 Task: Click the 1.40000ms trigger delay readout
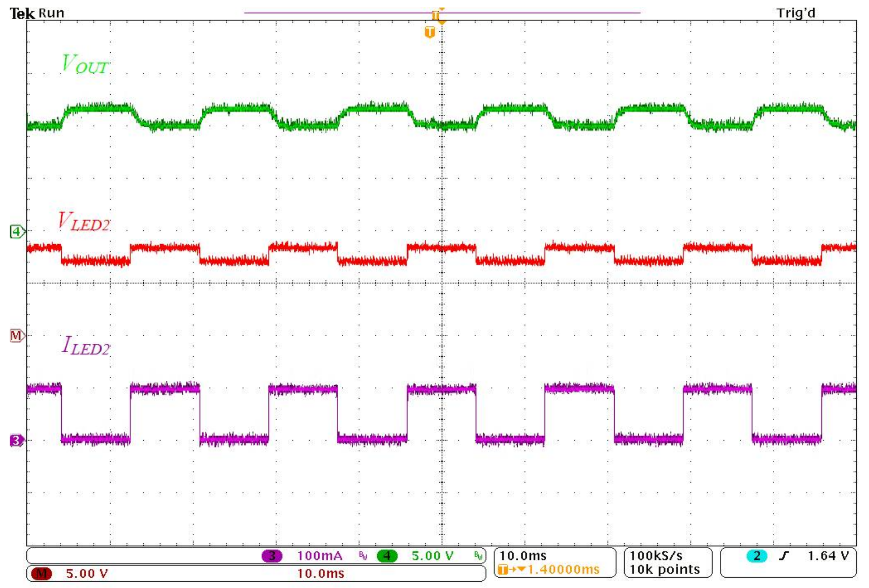(563, 570)
